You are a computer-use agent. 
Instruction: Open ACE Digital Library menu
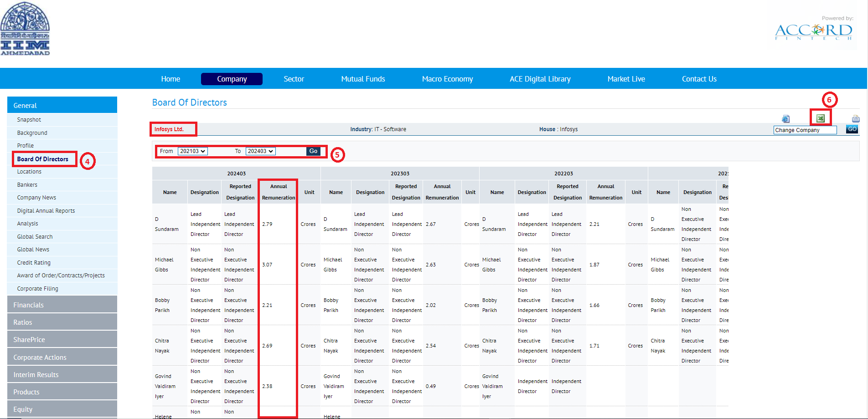tap(540, 79)
